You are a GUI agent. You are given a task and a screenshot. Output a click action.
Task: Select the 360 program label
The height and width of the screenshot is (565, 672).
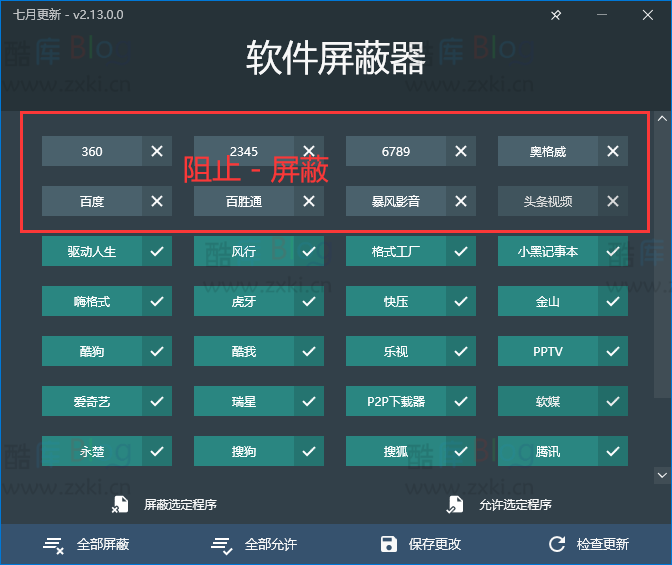[92, 151]
